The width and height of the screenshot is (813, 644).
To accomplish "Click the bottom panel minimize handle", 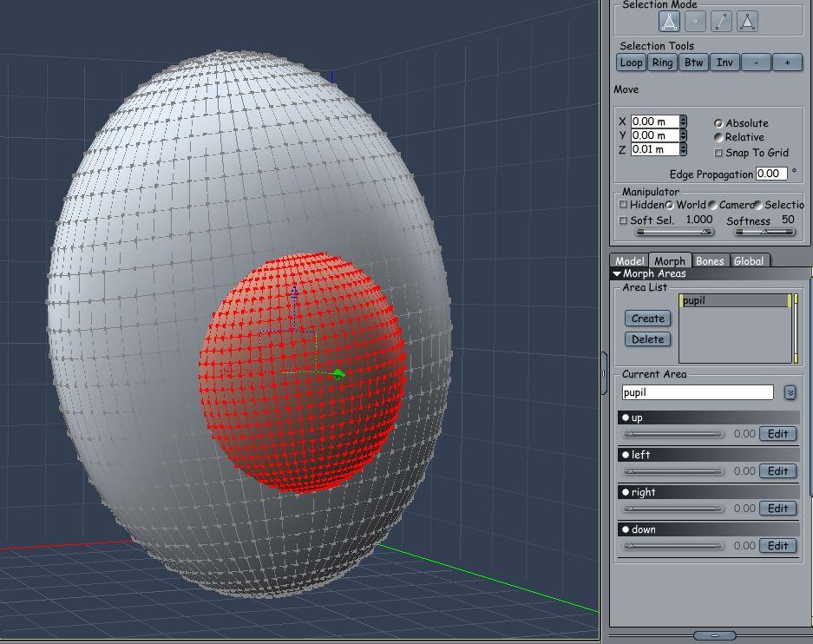I will [714, 635].
